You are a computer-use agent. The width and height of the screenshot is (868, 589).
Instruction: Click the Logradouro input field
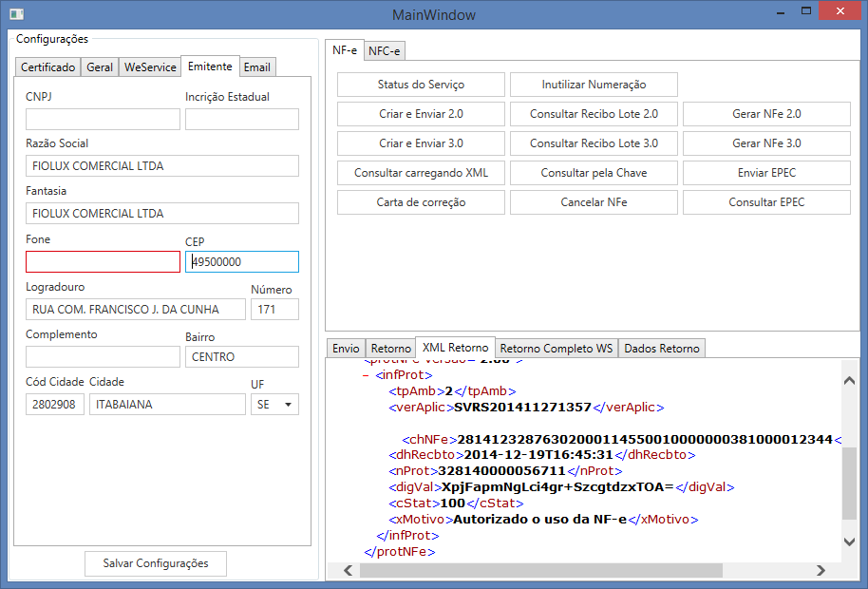tap(136, 310)
